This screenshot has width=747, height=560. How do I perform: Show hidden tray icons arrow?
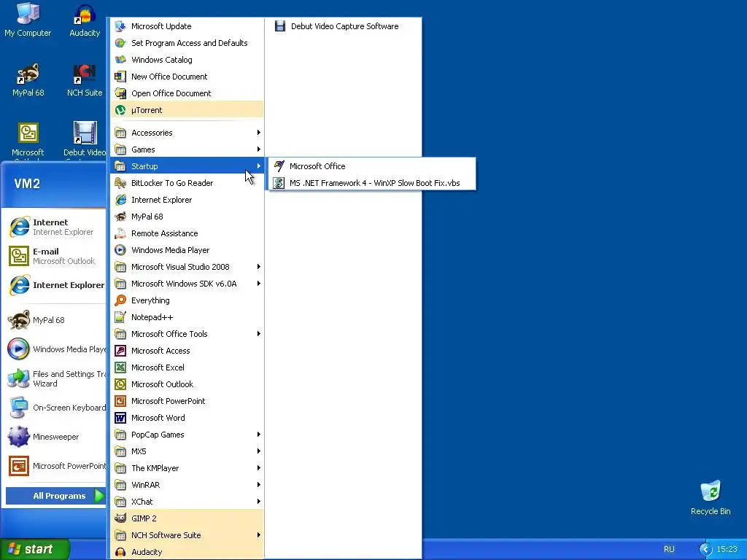pyautogui.click(x=705, y=549)
